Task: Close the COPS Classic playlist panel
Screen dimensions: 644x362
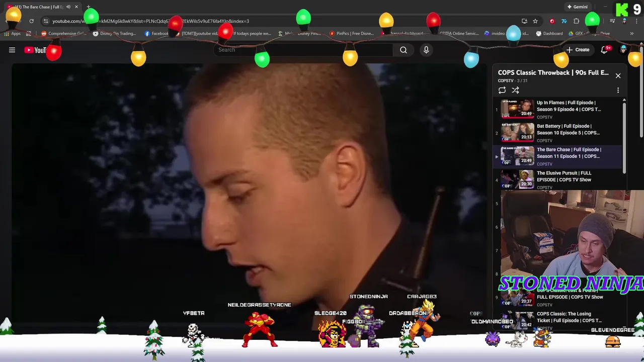Action: click(x=618, y=75)
